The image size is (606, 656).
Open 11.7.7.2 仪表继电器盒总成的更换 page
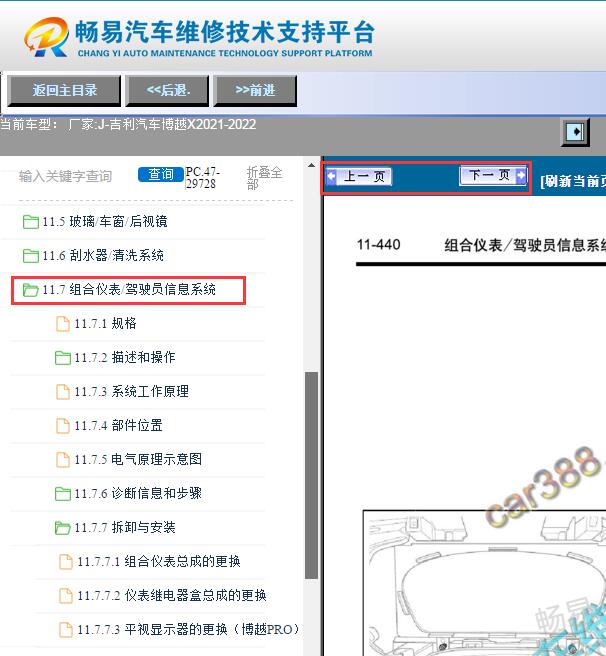172,596
